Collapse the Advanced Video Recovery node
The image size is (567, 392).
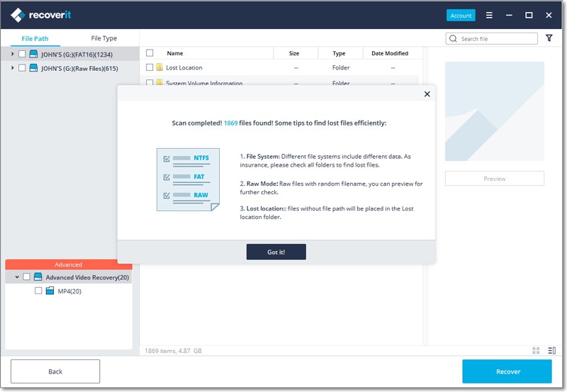[x=17, y=277]
